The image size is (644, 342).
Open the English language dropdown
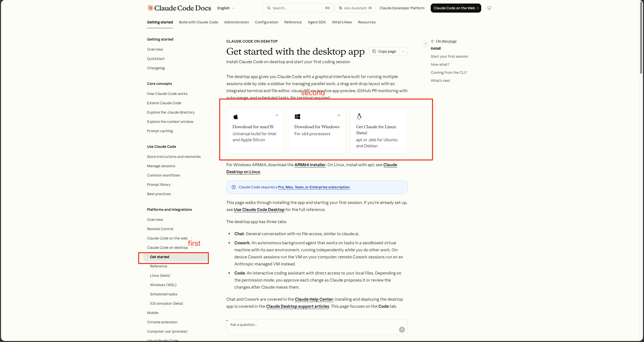pyautogui.click(x=226, y=8)
